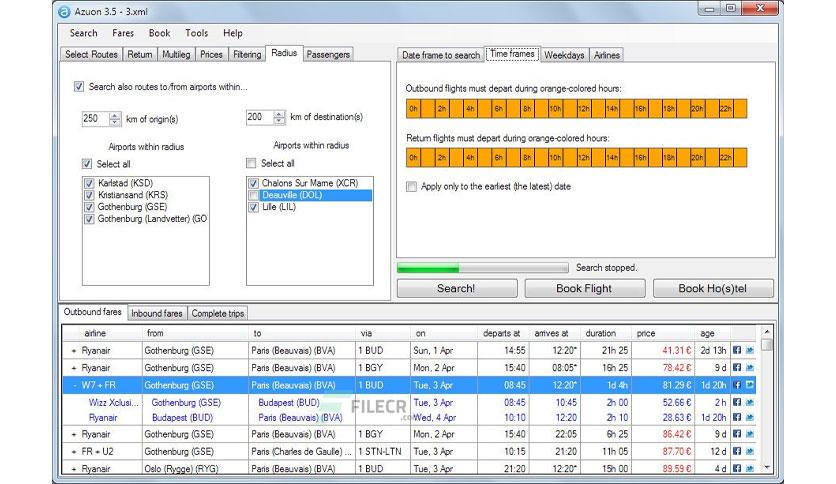Tweet the 87.70 € FR + U2 fare
Viewport: 836px width, 484px height.
point(750,451)
